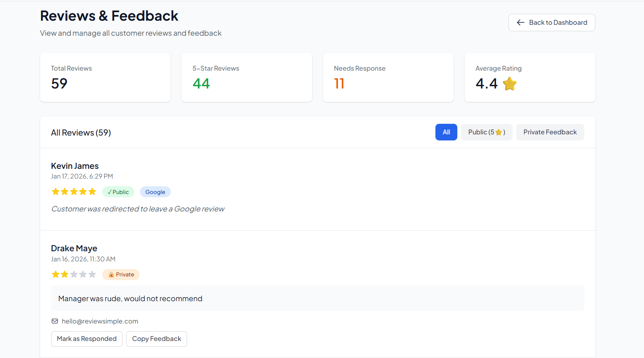Screen dimensions: 644x358
Task: Select the All filter tab
Action: tap(446, 132)
